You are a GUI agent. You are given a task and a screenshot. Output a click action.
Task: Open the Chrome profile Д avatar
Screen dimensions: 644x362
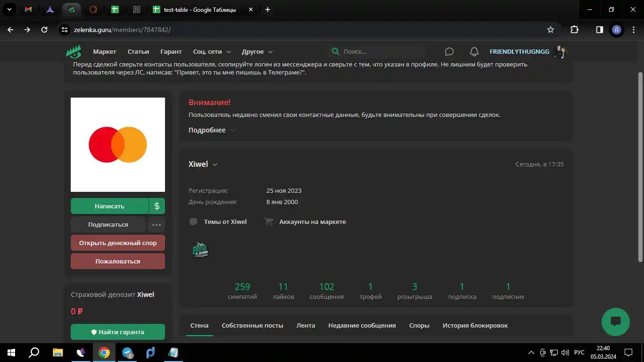[x=617, y=30]
